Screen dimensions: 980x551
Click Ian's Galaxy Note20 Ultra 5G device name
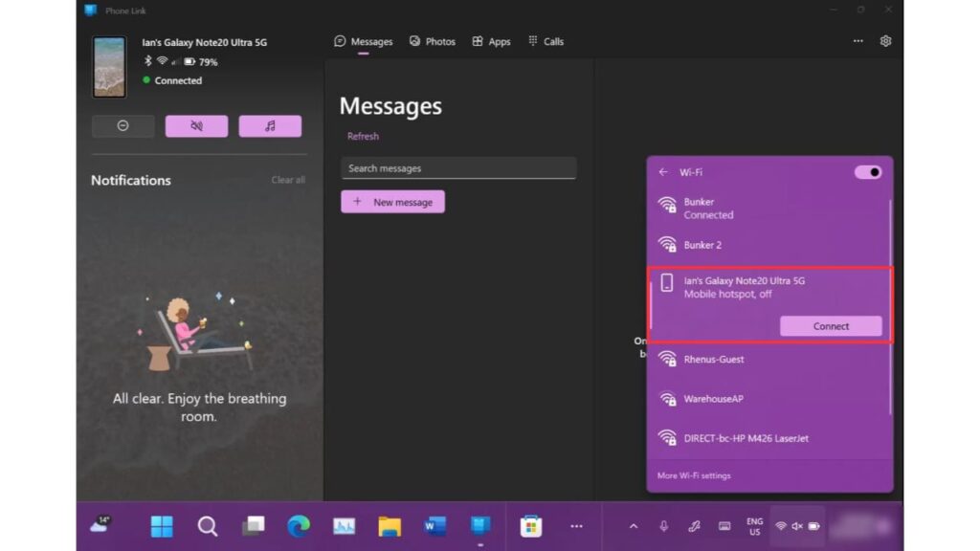(205, 42)
